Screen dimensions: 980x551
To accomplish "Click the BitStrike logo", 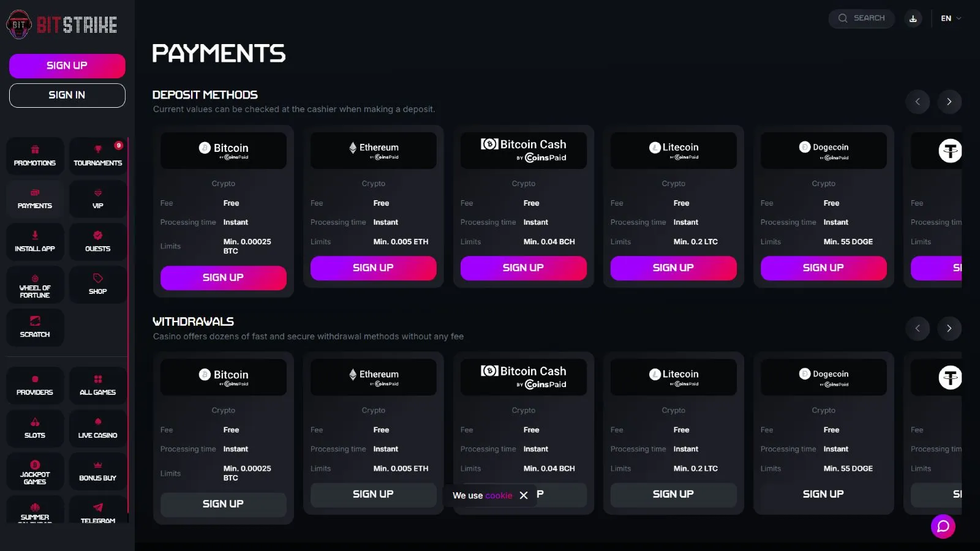I will (62, 24).
